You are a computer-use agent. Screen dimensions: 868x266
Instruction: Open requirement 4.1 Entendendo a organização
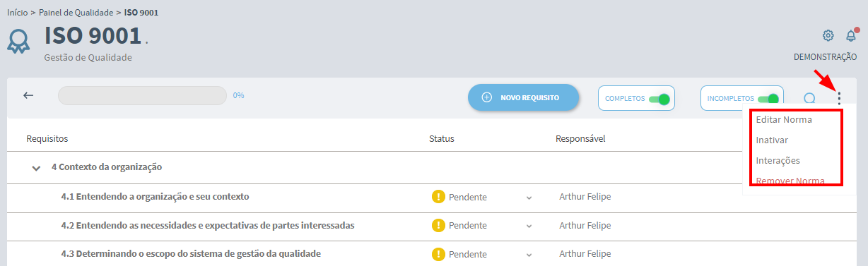pos(155,197)
